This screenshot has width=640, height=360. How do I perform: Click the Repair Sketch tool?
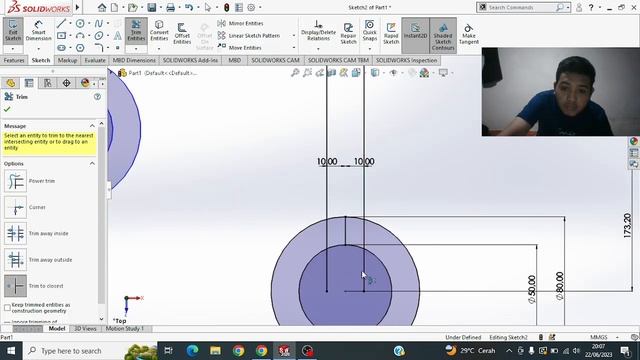point(348,33)
